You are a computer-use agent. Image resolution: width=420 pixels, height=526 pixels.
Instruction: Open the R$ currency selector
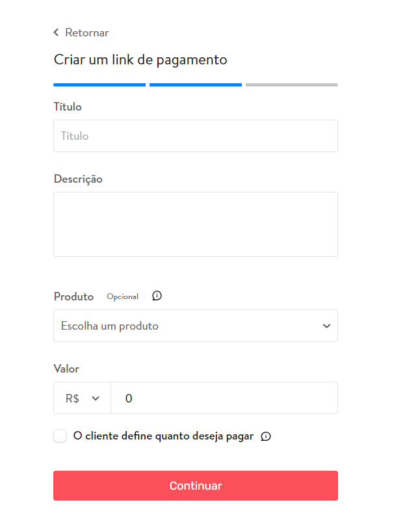(x=82, y=398)
